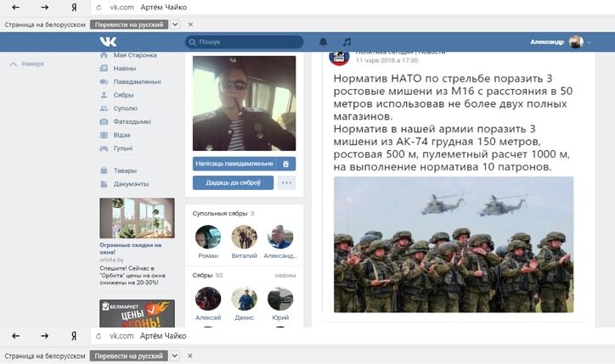Go to Навіны in the left menu
Viewport: 615px width, 364px height.
pyautogui.click(x=124, y=69)
